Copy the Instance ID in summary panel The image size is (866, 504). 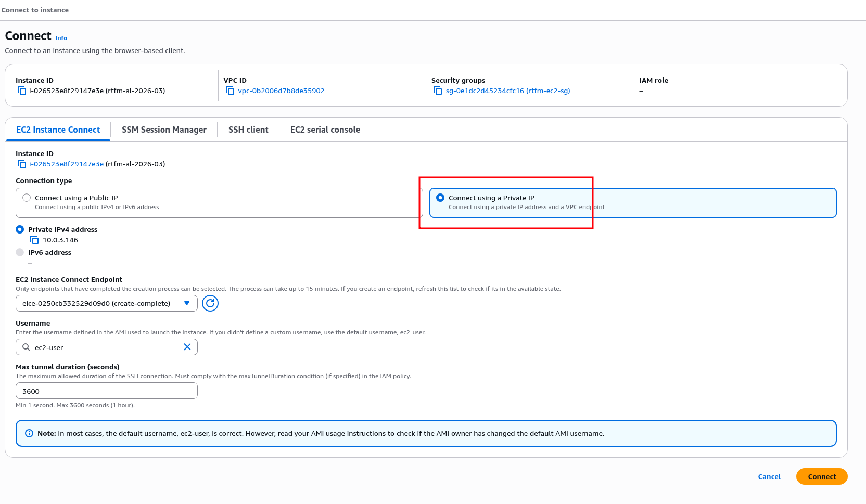(x=22, y=91)
